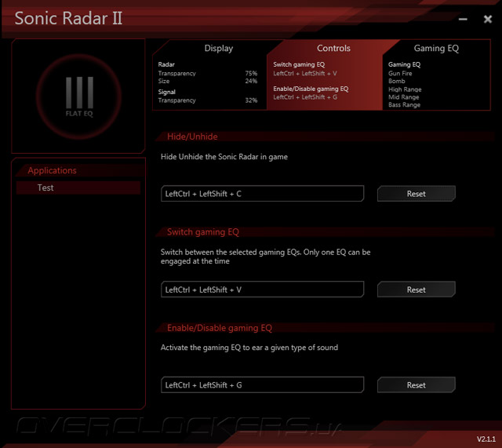Click the Radar Size 24% value
This screenshot has width=502, height=448.
251,81
